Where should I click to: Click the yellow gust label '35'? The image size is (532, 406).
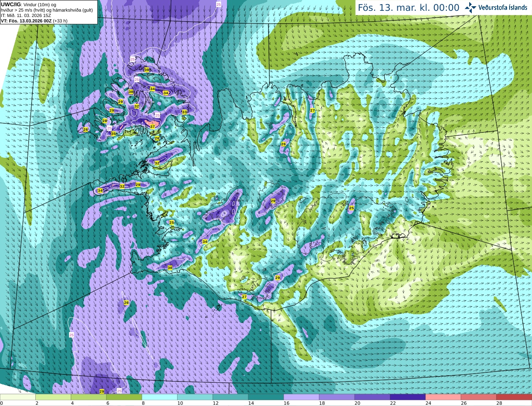pyautogui.click(x=113, y=134)
